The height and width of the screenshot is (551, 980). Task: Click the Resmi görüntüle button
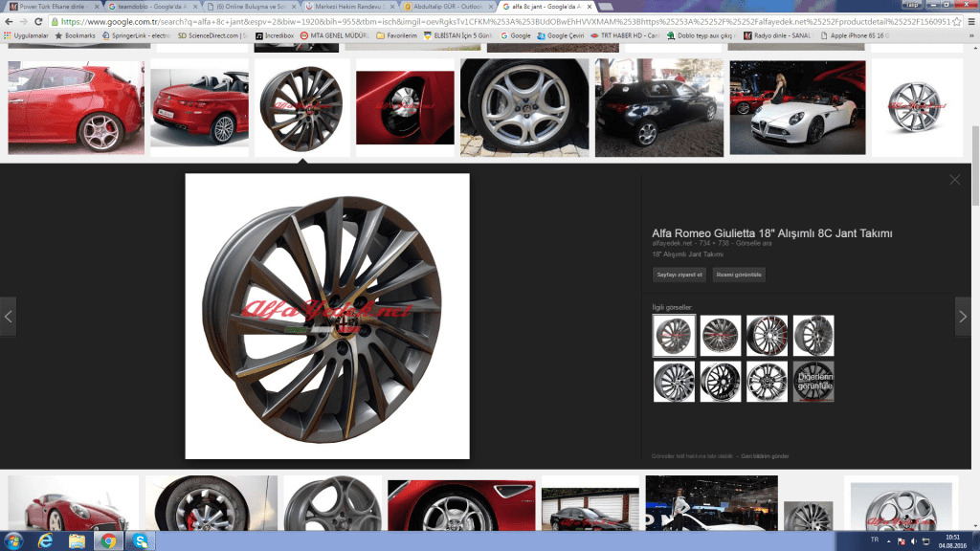(x=739, y=275)
